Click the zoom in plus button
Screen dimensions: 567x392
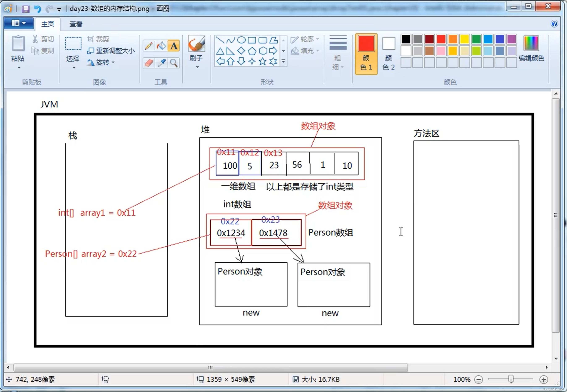click(x=544, y=379)
